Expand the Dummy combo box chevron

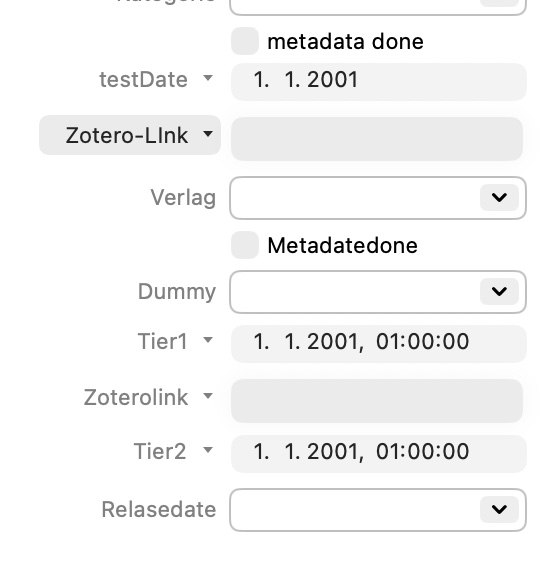pos(499,291)
